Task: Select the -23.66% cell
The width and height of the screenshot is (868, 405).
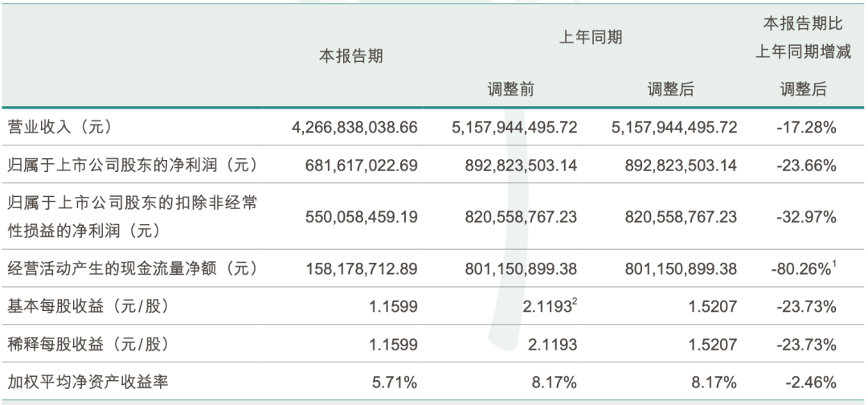Action: click(x=806, y=166)
